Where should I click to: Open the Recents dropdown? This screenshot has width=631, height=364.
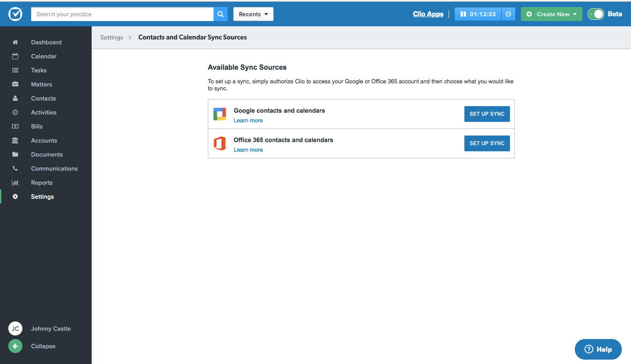253,14
